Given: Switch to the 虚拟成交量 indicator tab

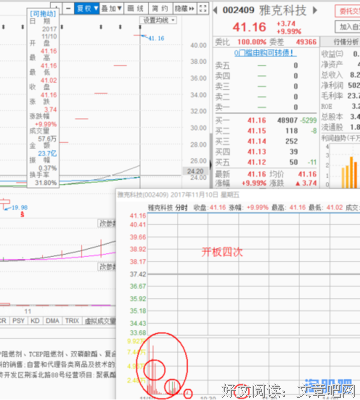Looking at the screenshot, I should [x=100, y=321].
